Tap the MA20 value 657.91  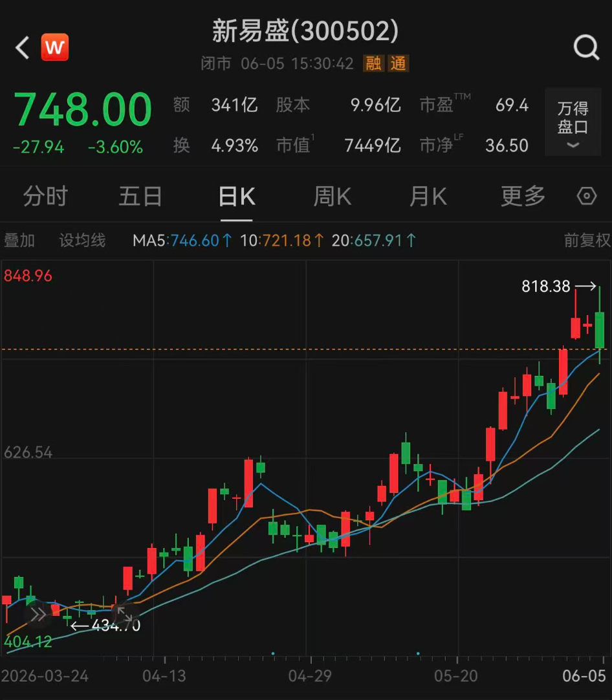point(378,241)
